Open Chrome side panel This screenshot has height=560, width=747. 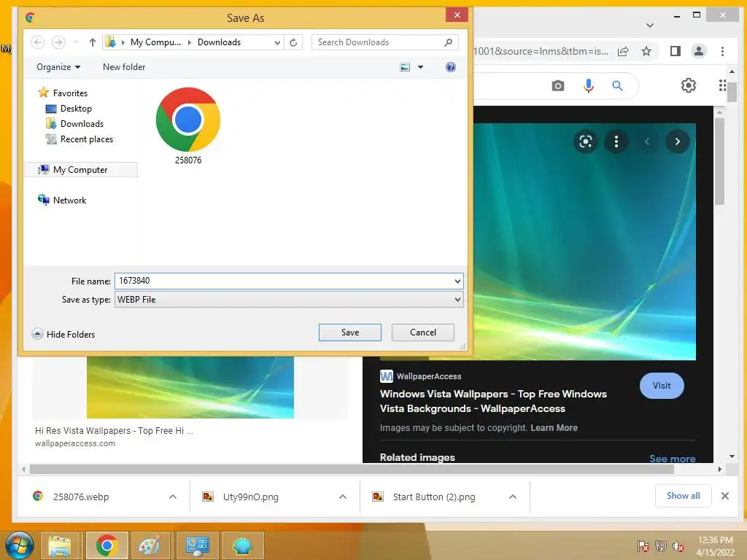click(x=675, y=51)
